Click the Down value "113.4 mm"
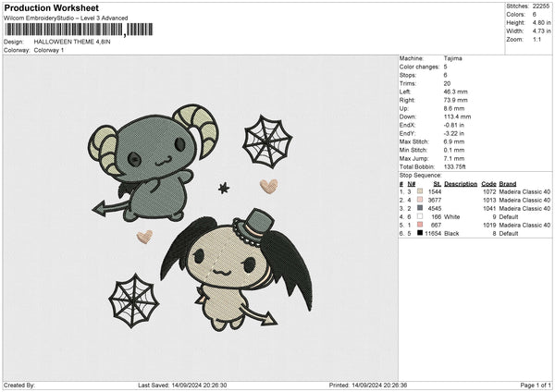Image resolution: width=555 pixels, height=392 pixels. 457,116
